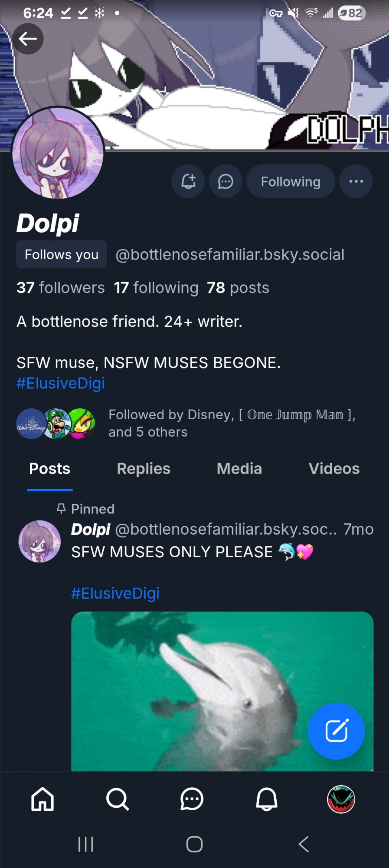Screen dimensions: 389x868
Task: Tap the back arrow button
Action: 28,39
